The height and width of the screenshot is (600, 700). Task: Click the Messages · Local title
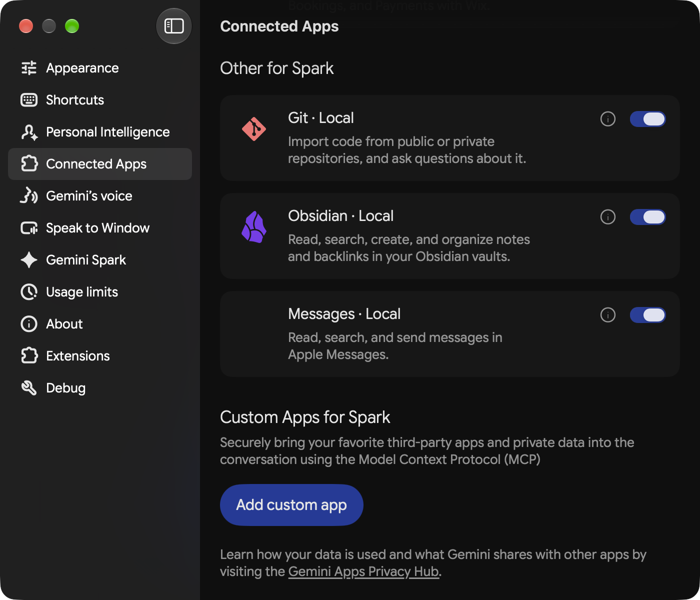pos(344,314)
